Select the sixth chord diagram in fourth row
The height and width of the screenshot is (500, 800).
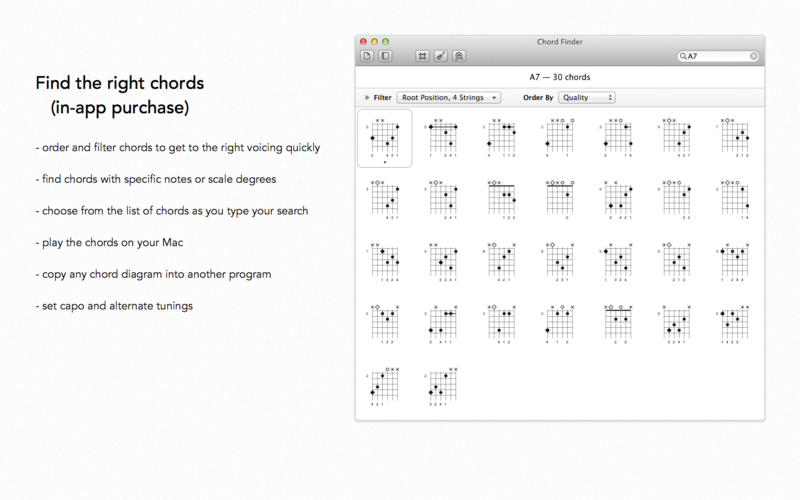tap(676, 324)
